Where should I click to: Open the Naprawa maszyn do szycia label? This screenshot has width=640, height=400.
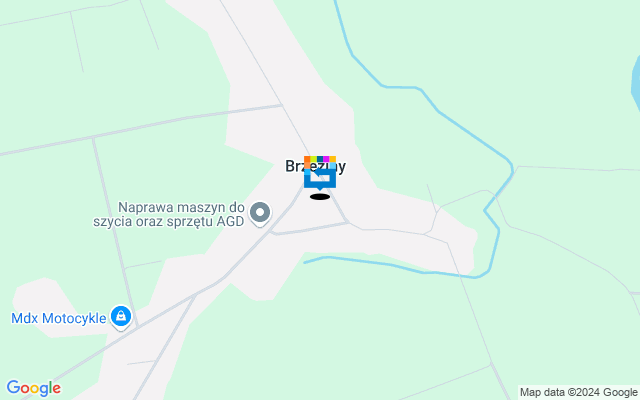coord(169,214)
